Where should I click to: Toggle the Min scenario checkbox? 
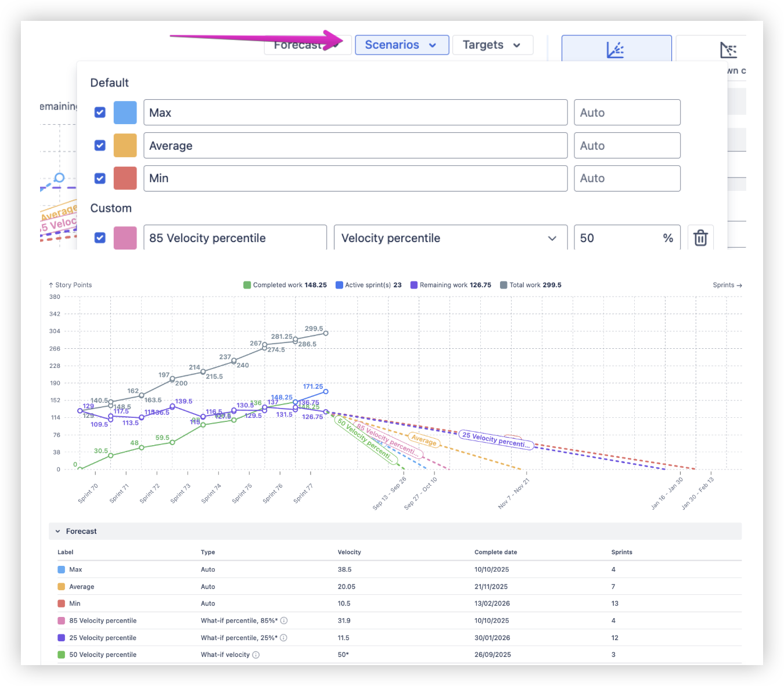pos(100,178)
